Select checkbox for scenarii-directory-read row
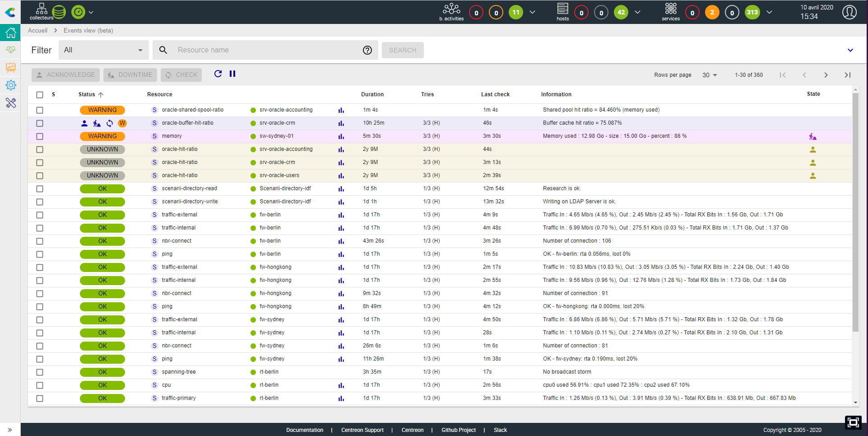 [40, 189]
